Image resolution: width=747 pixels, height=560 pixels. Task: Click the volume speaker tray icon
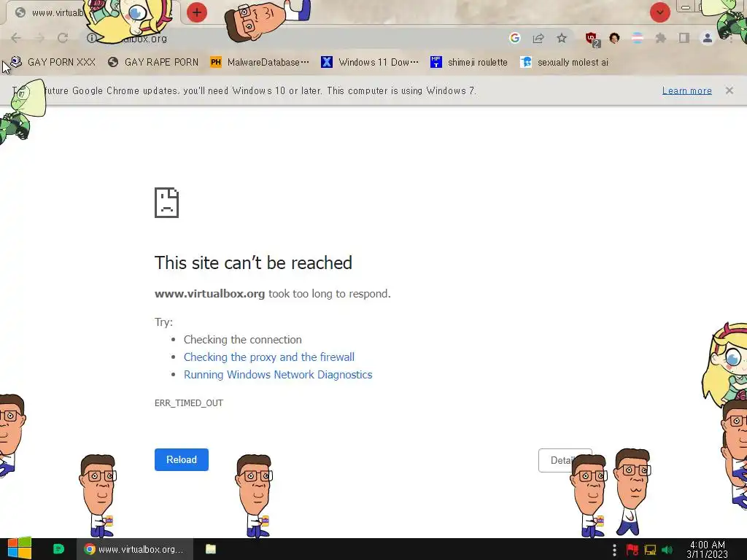[x=667, y=550]
